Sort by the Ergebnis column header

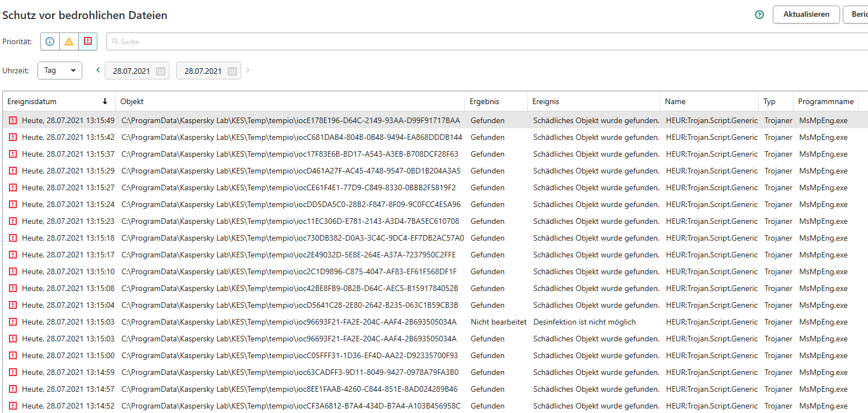[484, 101]
